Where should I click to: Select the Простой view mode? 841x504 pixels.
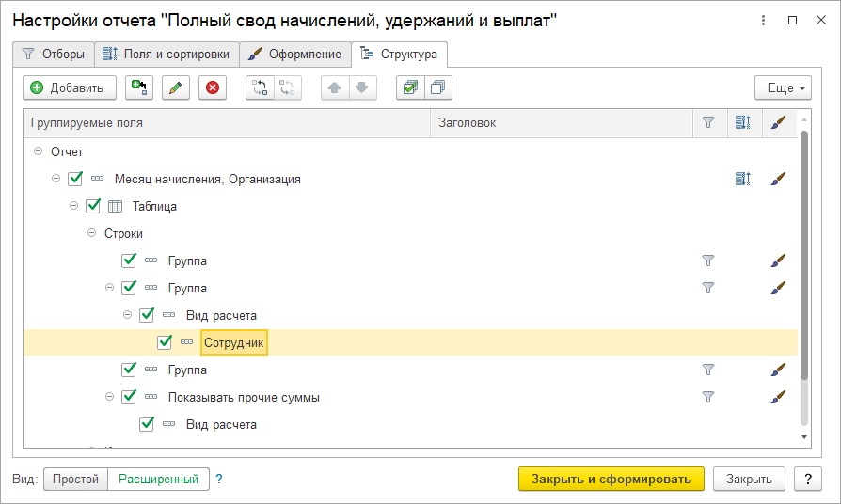click(75, 479)
